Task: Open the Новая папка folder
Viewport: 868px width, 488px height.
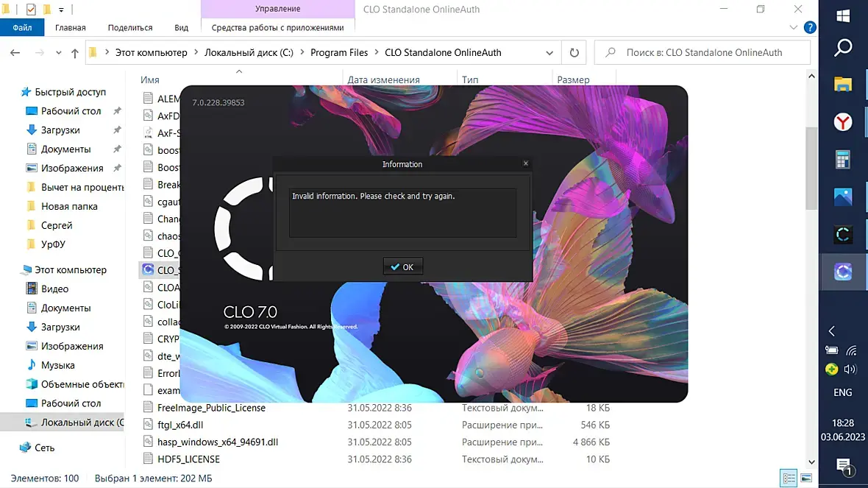Action: coord(69,206)
